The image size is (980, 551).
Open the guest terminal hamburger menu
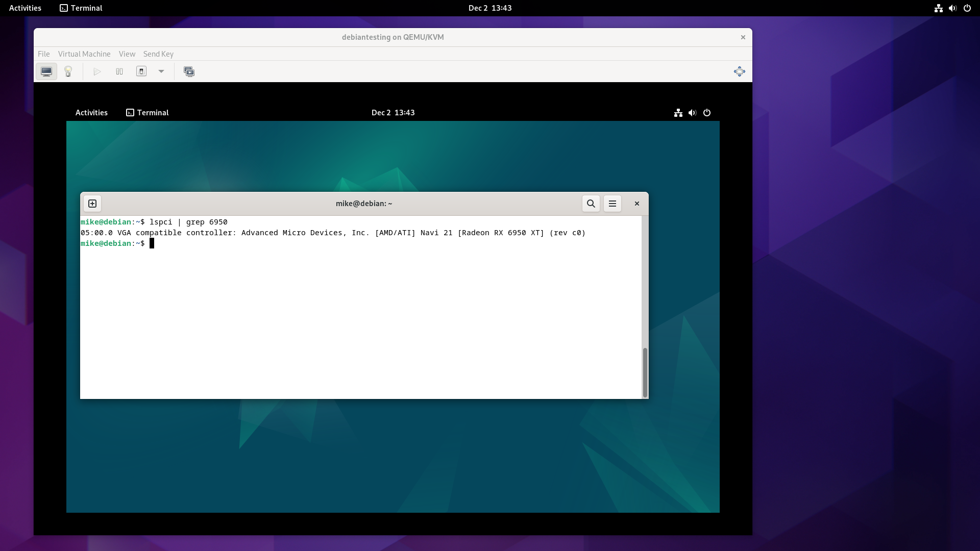(x=612, y=204)
